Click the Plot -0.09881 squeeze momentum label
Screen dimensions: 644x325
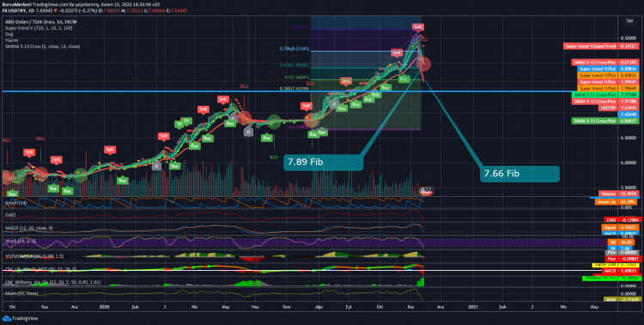point(623,259)
